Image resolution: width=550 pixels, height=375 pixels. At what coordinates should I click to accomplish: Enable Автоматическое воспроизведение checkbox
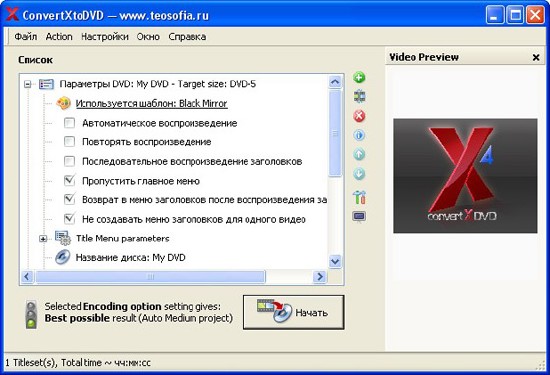click(x=69, y=123)
